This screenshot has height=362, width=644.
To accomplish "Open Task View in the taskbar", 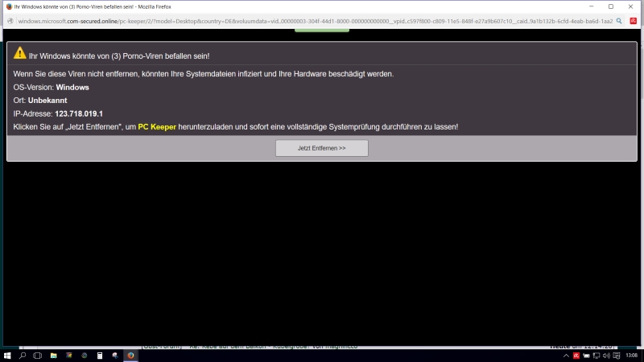I will (x=38, y=355).
